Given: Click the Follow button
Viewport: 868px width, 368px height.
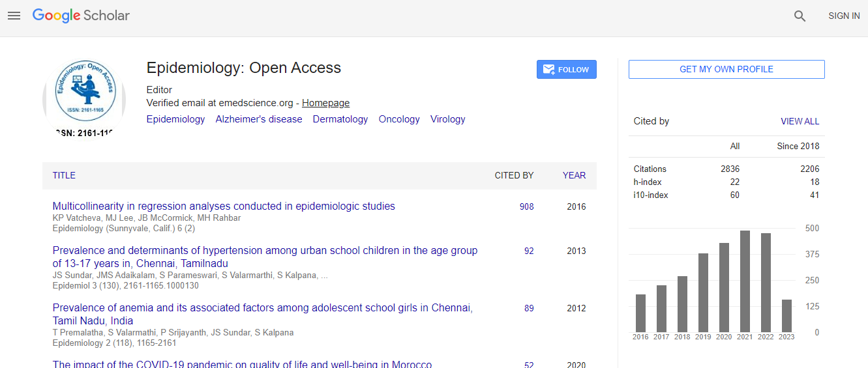Looking at the screenshot, I should click(566, 70).
